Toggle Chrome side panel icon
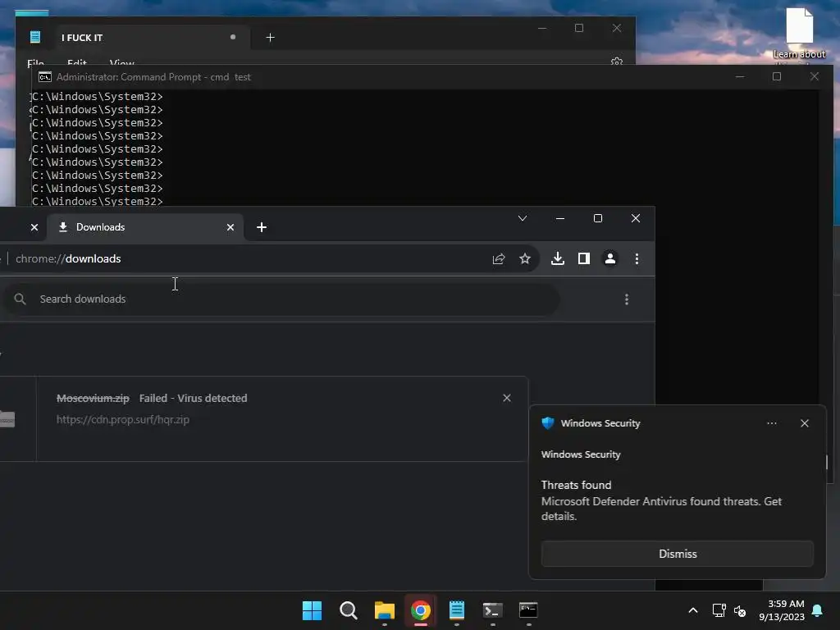Viewport: 840px width, 630px height. coord(584,258)
